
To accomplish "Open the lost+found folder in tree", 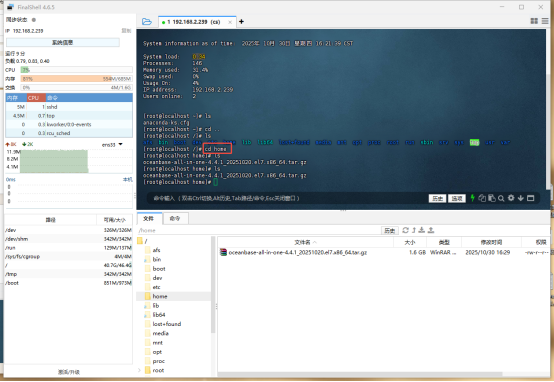I will click(x=163, y=324).
